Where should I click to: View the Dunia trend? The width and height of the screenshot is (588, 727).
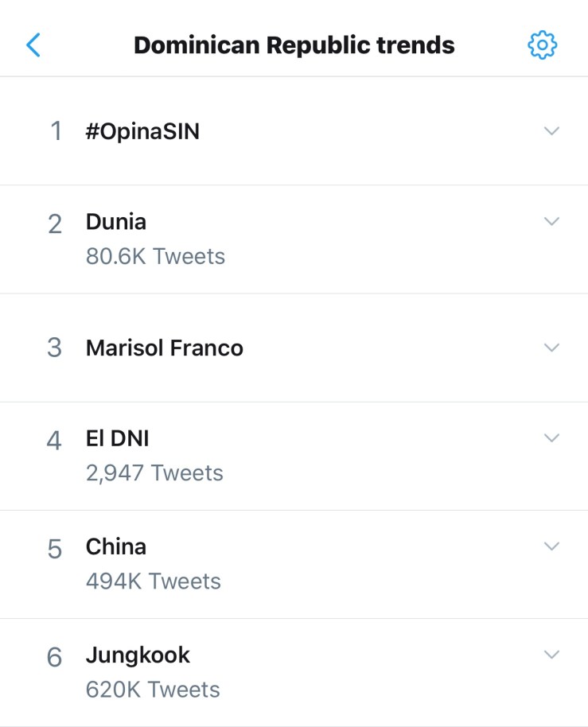click(x=116, y=222)
